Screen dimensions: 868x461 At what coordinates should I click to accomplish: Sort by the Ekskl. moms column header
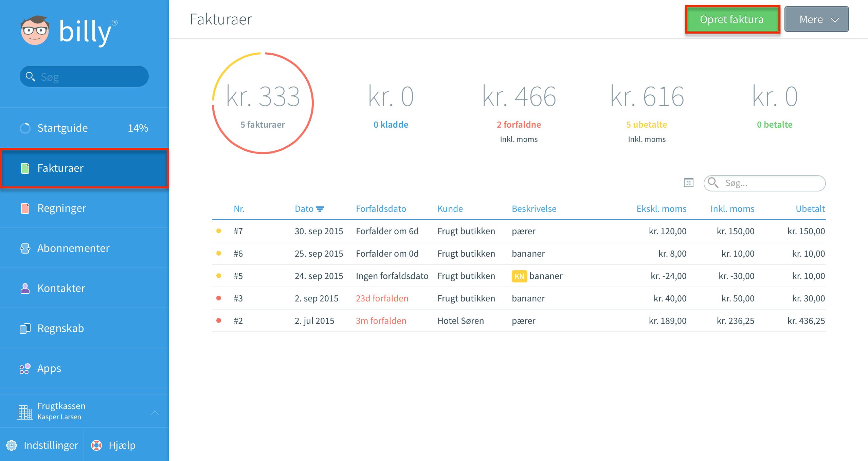662,209
